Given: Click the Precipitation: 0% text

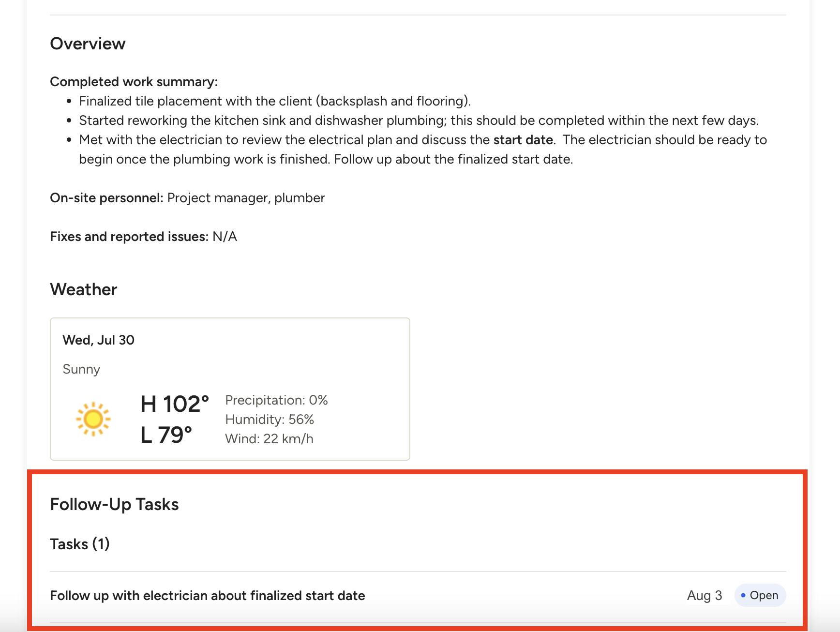Looking at the screenshot, I should (276, 400).
